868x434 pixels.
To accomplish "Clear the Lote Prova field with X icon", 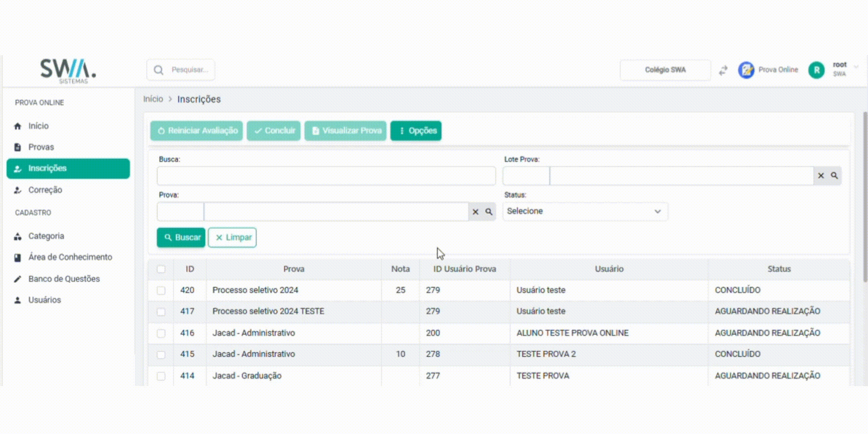I will 821,176.
